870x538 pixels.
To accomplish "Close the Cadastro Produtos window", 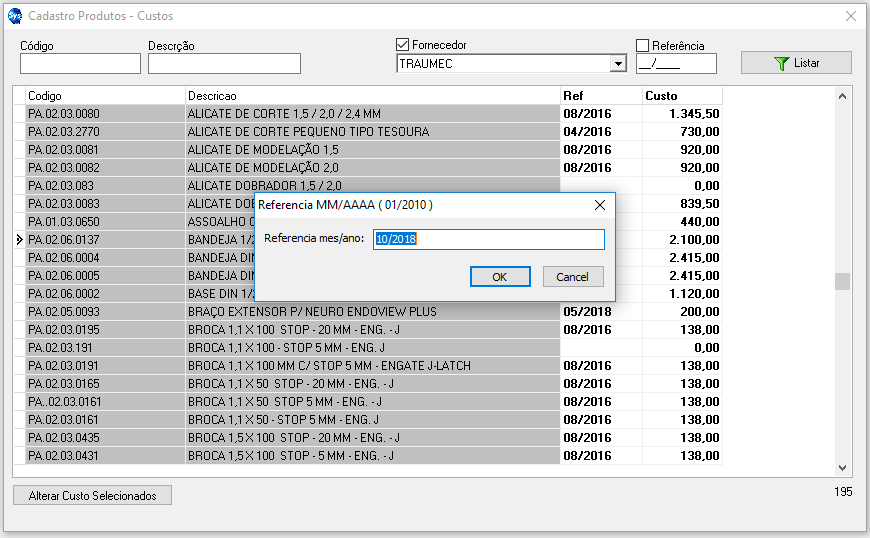I will (851, 16).
